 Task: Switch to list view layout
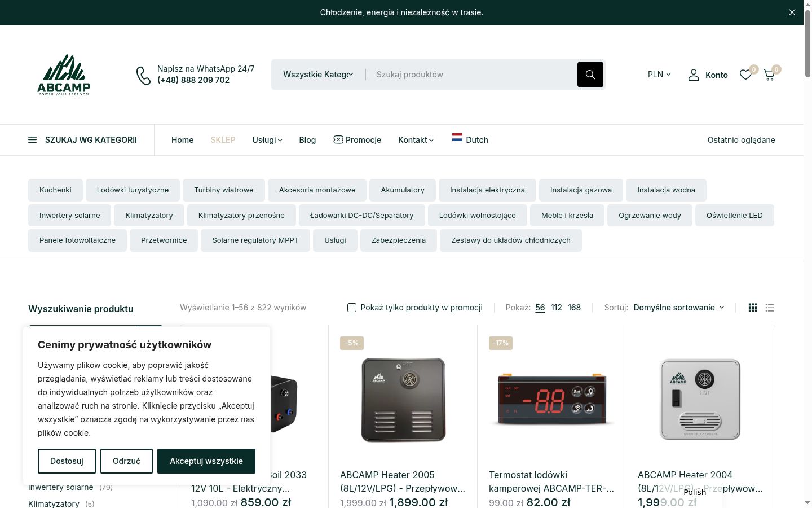[x=770, y=308]
